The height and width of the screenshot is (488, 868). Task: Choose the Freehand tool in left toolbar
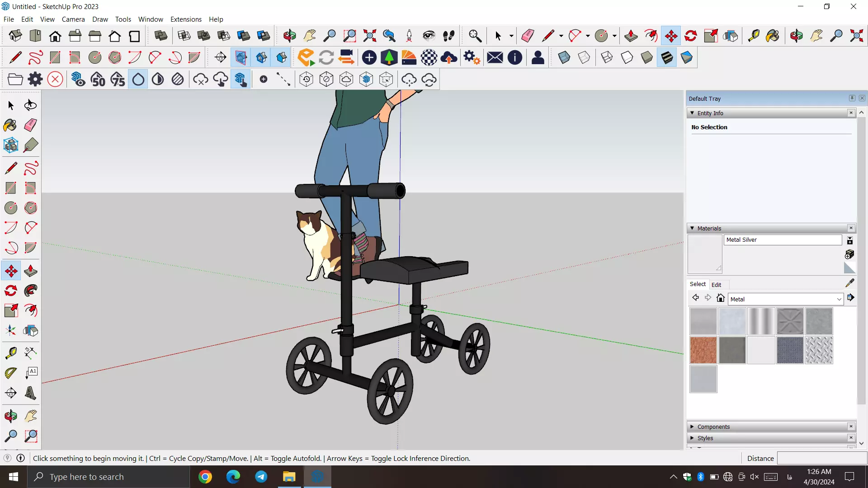coord(30,168)
